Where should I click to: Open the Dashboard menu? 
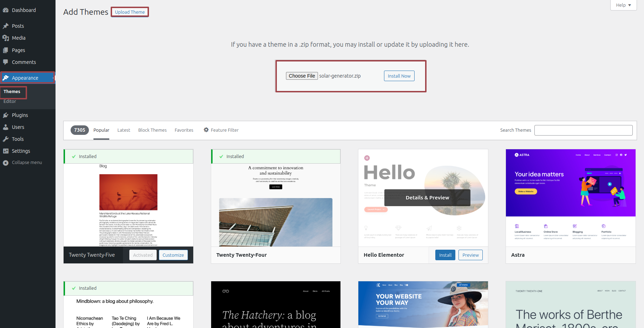click(x=28, y=10)
